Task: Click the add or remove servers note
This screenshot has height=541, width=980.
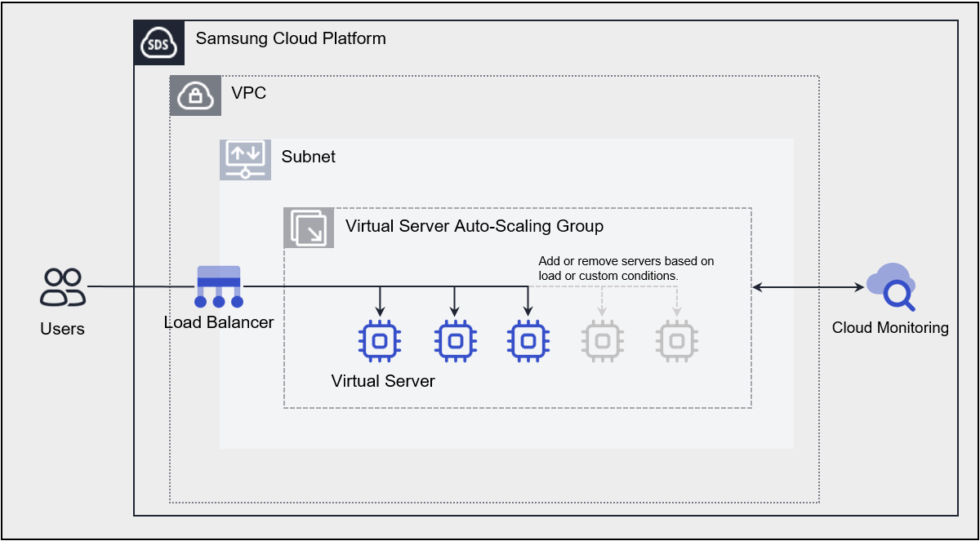Action: [x=626, y=268]
